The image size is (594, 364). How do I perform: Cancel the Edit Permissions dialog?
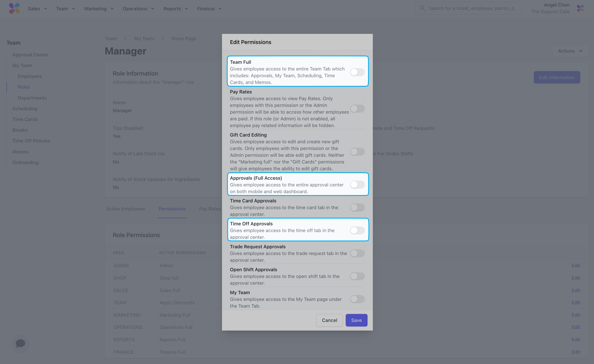click(x=330, y=320)
